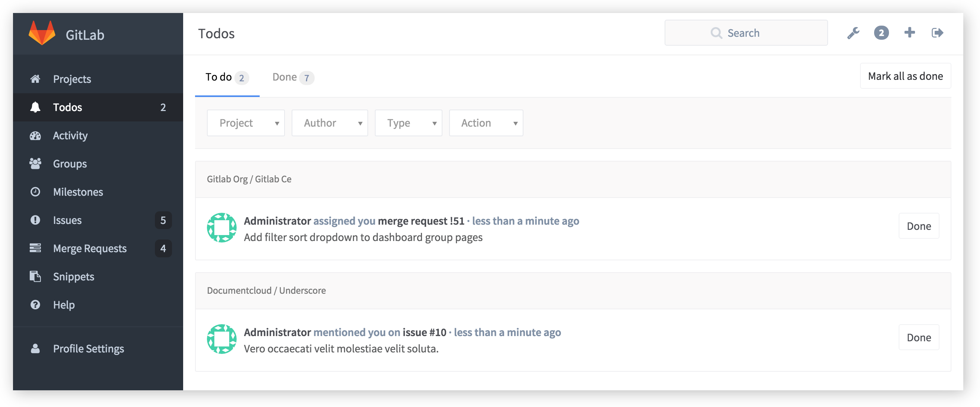980x407 pixels.
Task: Click the search input field
Action: pyautogui.click(x=746, y=33)
